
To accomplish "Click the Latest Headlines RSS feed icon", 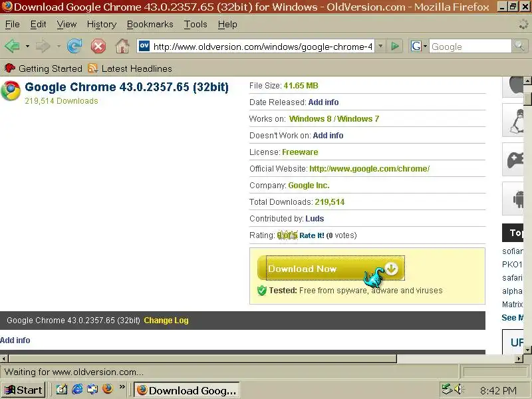I will [x=92, y=68].
